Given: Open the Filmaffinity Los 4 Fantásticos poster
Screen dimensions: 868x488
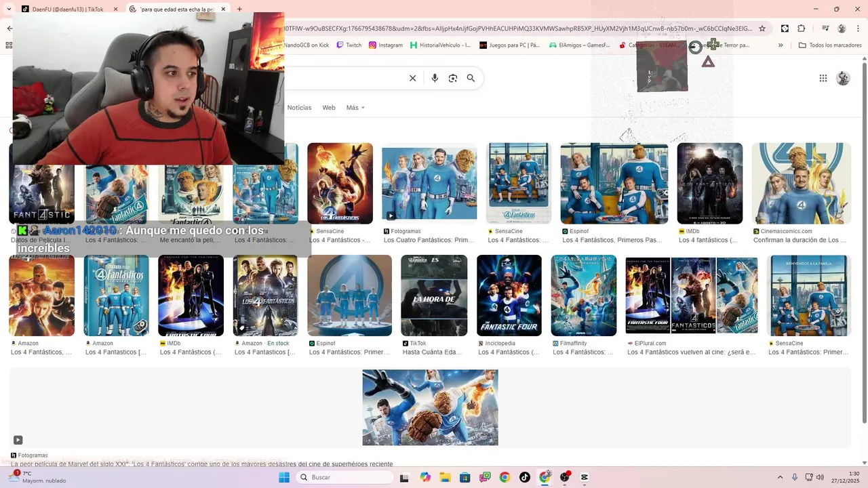Looking at the screenshot, I should [584, 296].
